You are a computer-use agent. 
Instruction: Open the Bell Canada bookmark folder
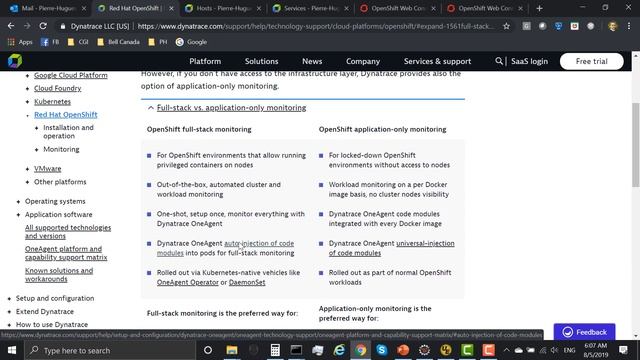(x=118, y=42)
